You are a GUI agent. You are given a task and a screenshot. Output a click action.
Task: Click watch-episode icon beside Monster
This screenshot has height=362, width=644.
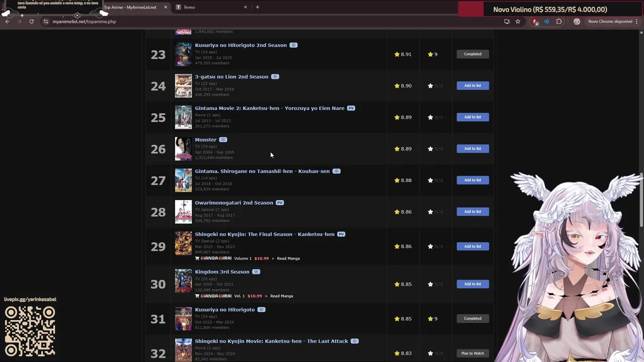click(x=223, y=140)
